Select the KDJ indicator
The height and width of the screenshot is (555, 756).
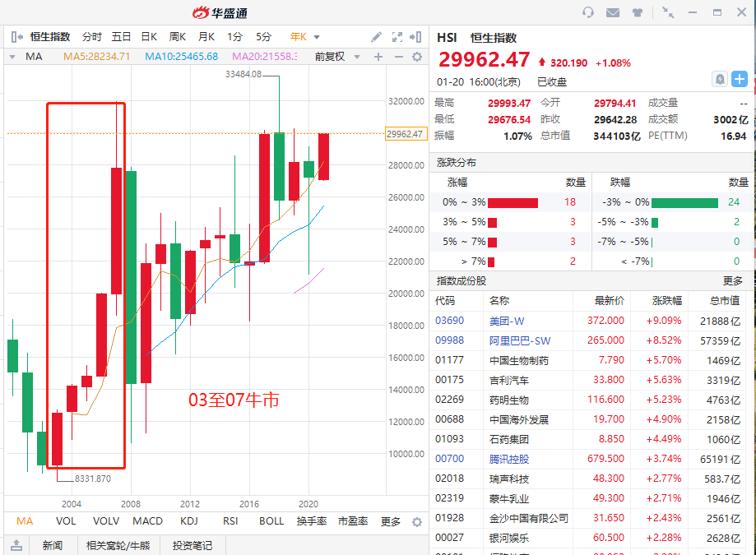point(189,521)
